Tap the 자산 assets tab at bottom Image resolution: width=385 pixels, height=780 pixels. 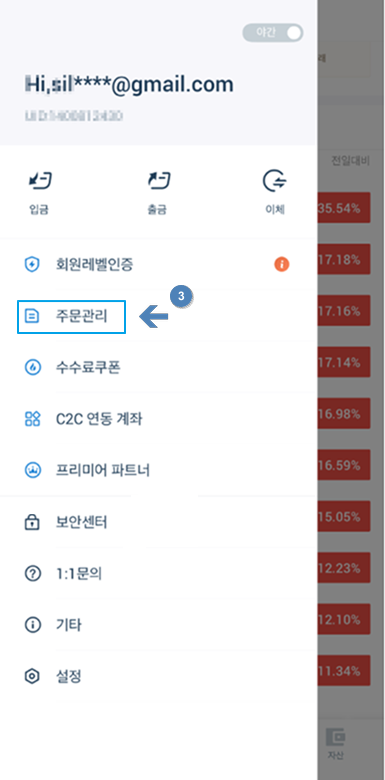[x=335, y=744]
